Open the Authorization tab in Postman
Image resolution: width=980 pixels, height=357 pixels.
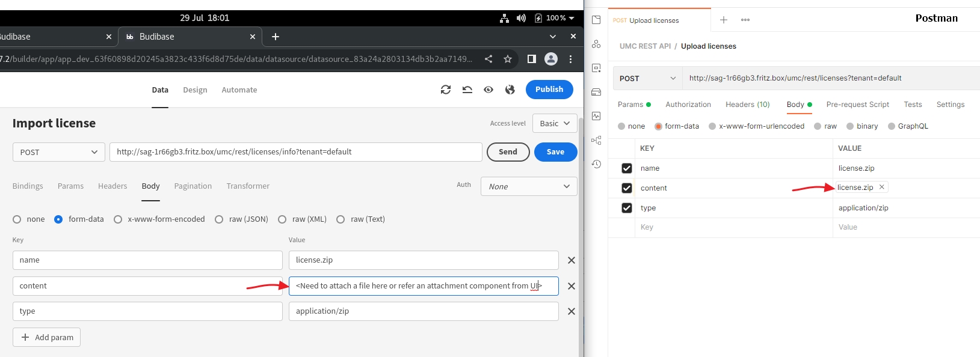coord(688,105)
